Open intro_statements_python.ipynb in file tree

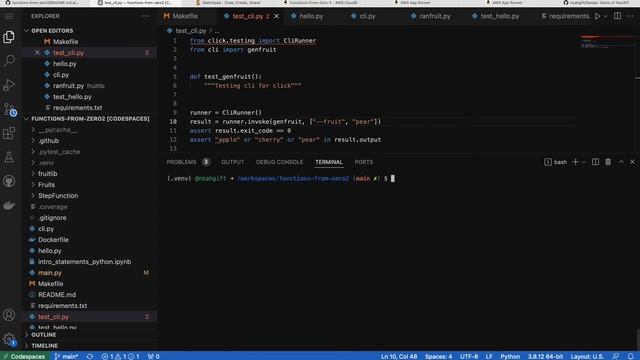tap(84, 262)
